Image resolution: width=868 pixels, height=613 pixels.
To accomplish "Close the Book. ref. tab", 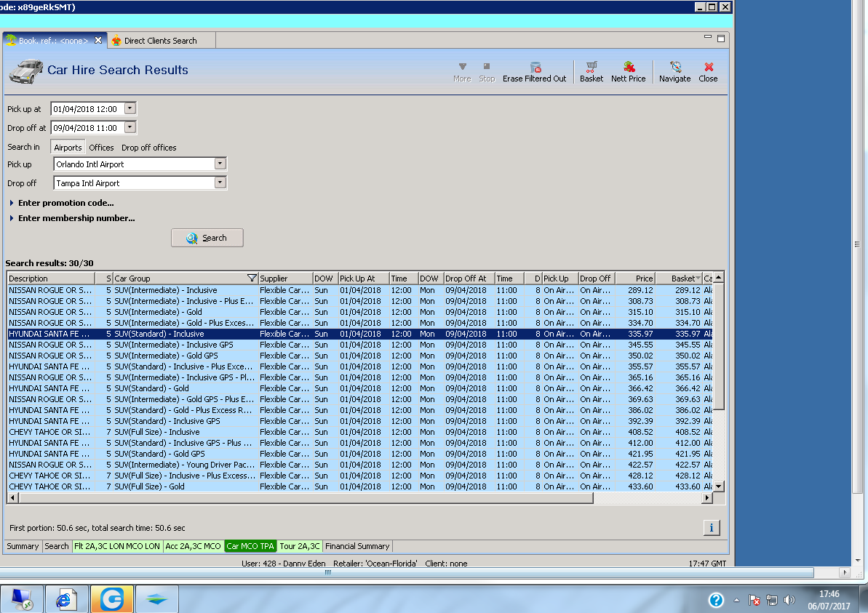I will tap(98, 41).
